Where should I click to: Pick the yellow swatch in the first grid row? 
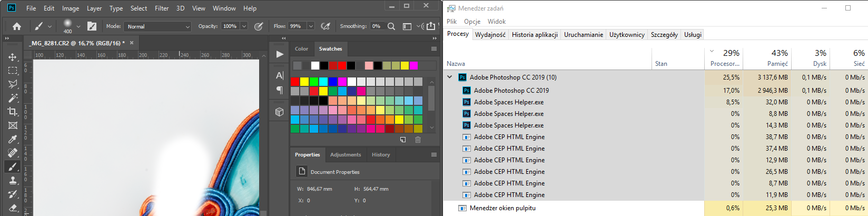(x=304, y=82)
